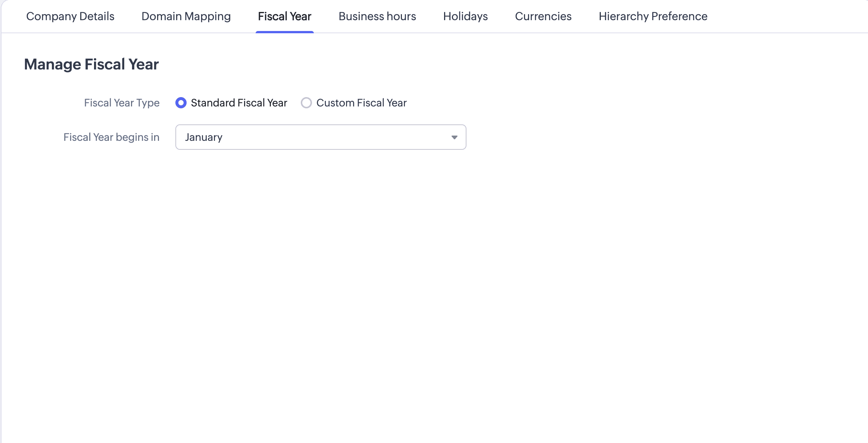Select the Standard Fiscal Year radio button
Image resolution: width=868 pixels, height=443 pixels.
[x=181, y=103]
